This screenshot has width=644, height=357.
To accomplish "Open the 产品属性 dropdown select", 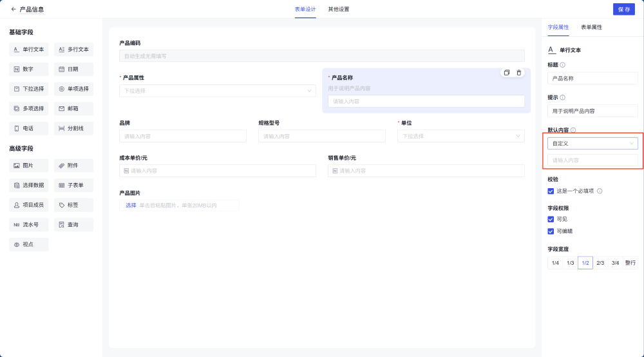I will [217, 91].
